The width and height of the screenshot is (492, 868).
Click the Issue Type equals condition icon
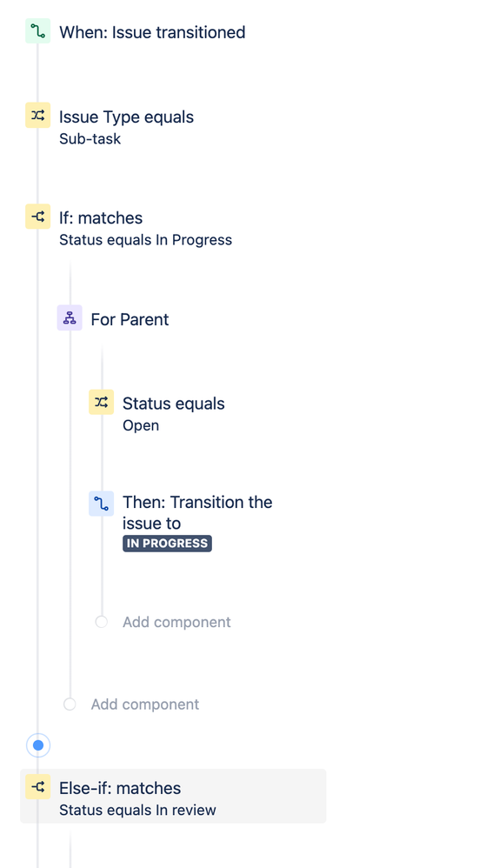coord(37,115)
